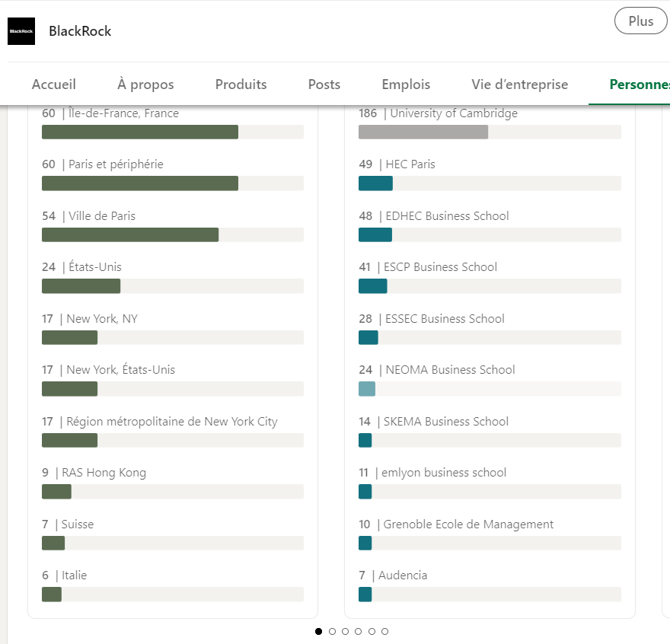
Task: Open the À propos tab
Action: [145, 84]
